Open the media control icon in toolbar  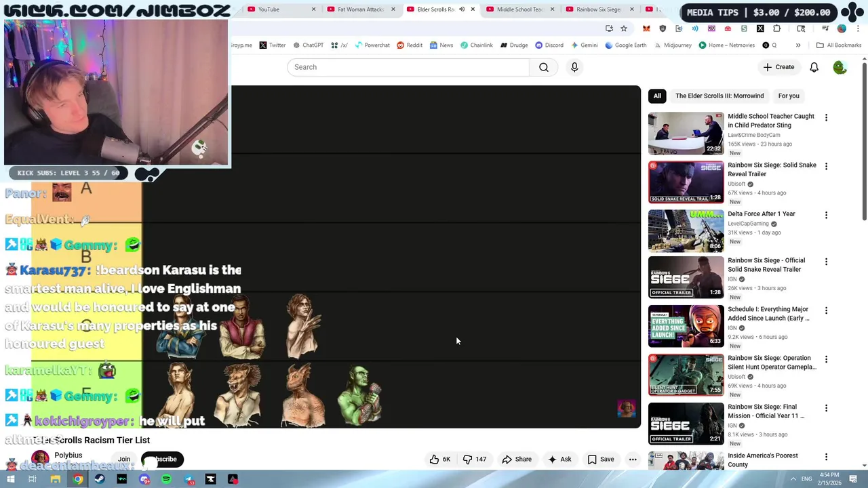coord(825,28)
